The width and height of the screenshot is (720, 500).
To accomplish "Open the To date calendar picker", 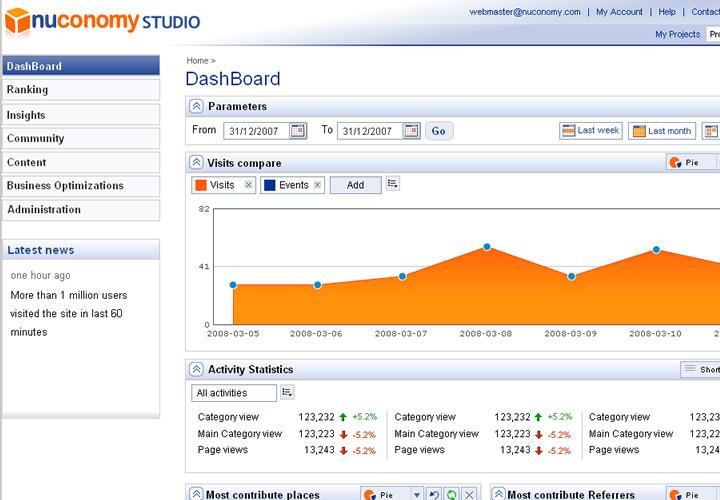I will pyautogui.click(x=411, y=131).
